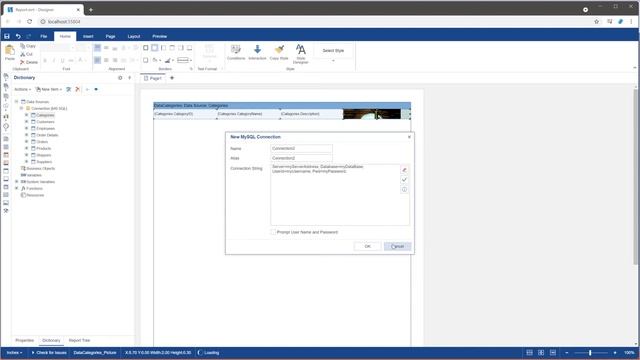The height and width of the screenshot is (360, 640).
Task: Close the New MySQL Connection dialog
Action: [409, 137]
